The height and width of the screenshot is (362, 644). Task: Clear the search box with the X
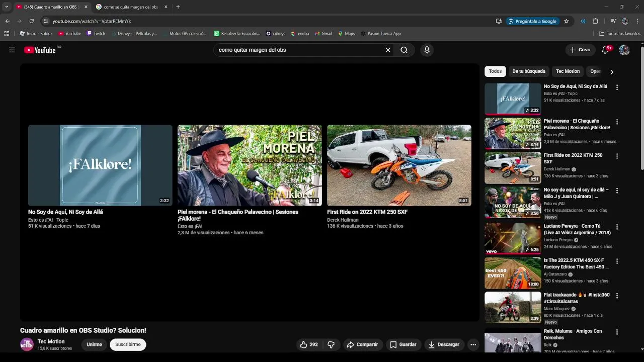pyautogui.click(x=388, y=50)
